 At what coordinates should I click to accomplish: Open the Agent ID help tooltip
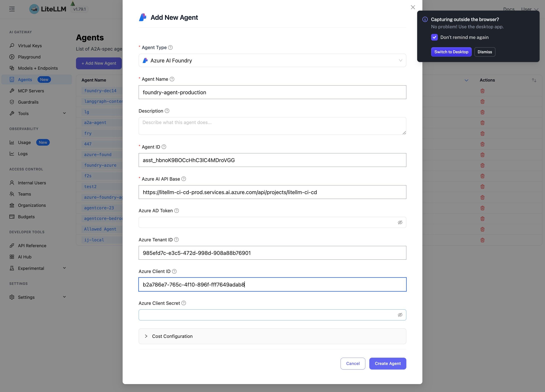(164, 147)
